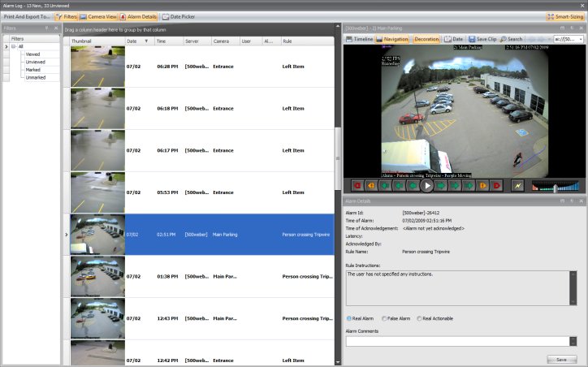This screenshot has height=367, width=588.
Task: Toggle the Filters panel button in toolbar
Action: [66, 17]
